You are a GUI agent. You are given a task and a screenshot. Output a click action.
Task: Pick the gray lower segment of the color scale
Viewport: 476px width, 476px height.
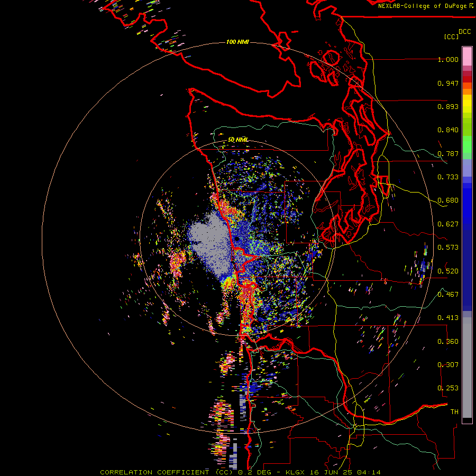tap(467, 368)
